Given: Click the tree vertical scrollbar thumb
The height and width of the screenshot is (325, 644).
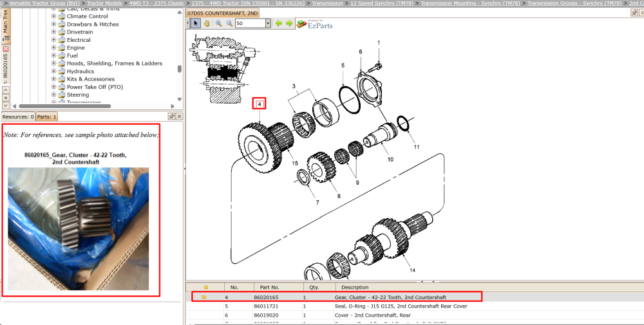Looking at the screenshot, I should (180, 69).
